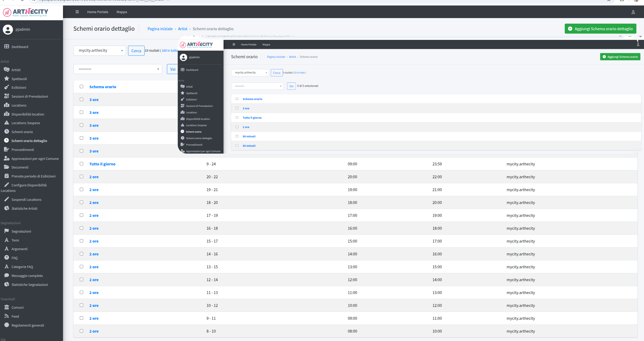The height and width of the screenshot is (341, 644).
Task: Open the Tutto il giorno schema link
Action: tap(102, 164)
